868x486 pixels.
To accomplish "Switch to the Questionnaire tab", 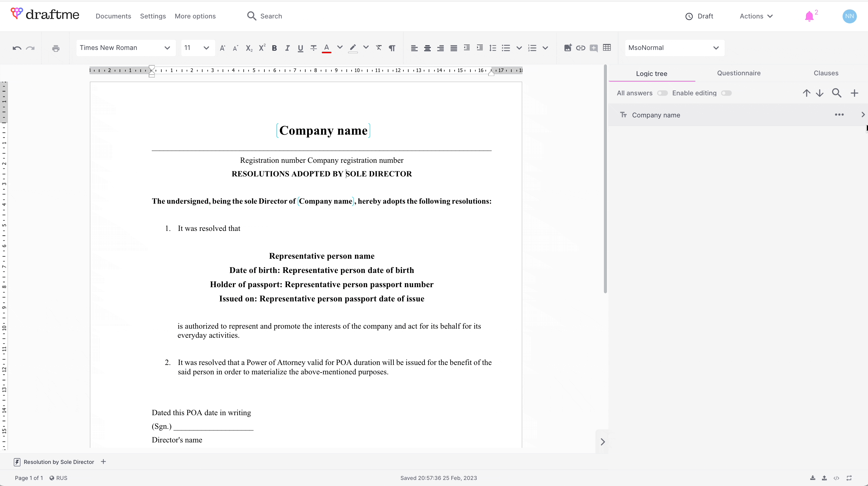I will tap(739, 73).
